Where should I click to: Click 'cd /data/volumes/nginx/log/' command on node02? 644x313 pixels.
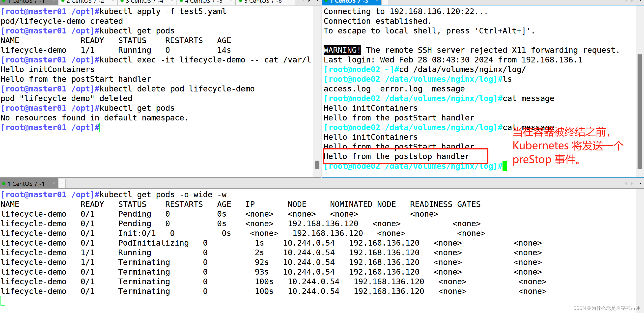(x=462, y=69)
